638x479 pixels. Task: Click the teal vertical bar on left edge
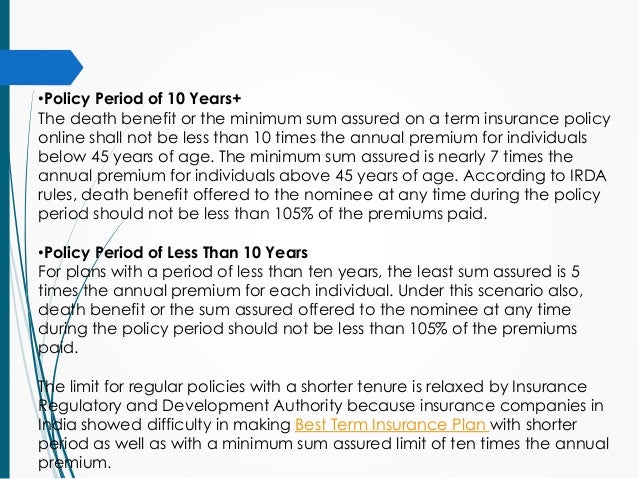[4, 239]
